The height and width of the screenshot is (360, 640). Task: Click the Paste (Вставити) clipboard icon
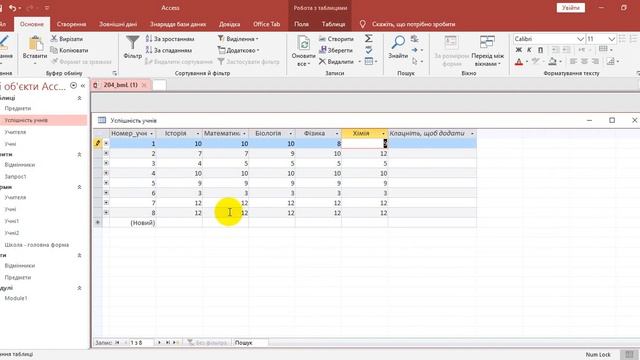click(35, 43)
